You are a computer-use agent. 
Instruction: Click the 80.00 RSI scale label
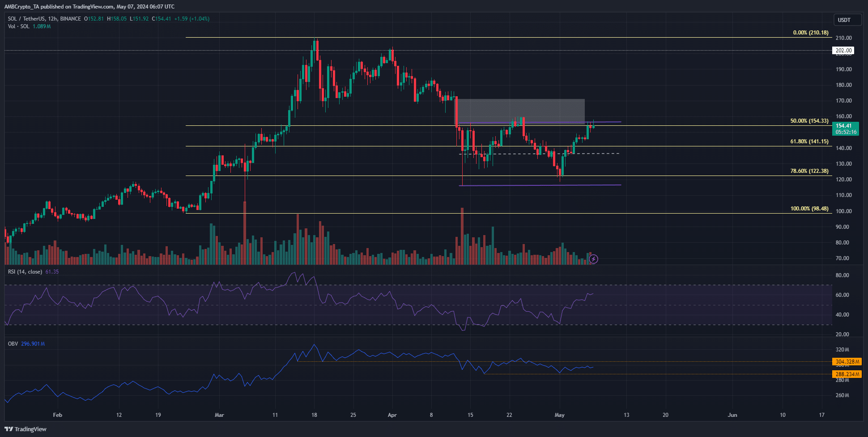click(842, 275)
